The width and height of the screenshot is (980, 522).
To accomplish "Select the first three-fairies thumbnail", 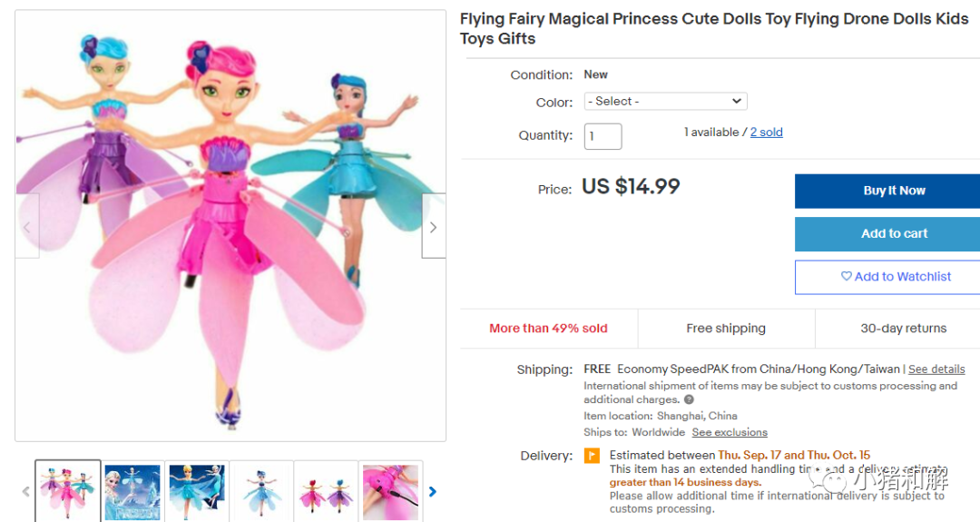I will [x=68, y=492].
